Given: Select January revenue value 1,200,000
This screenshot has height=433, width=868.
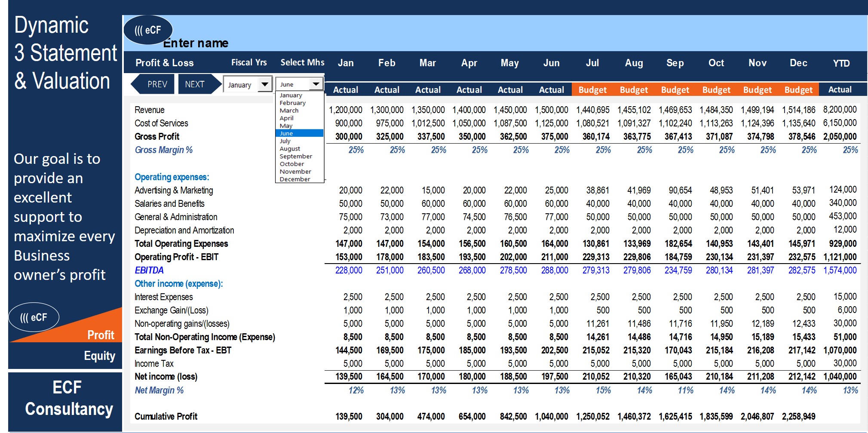Looking at the screenshot, I should (x=346, y=110).
